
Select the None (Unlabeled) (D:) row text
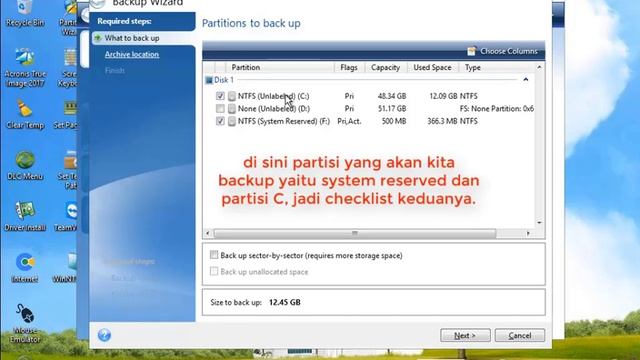point(273,109)
